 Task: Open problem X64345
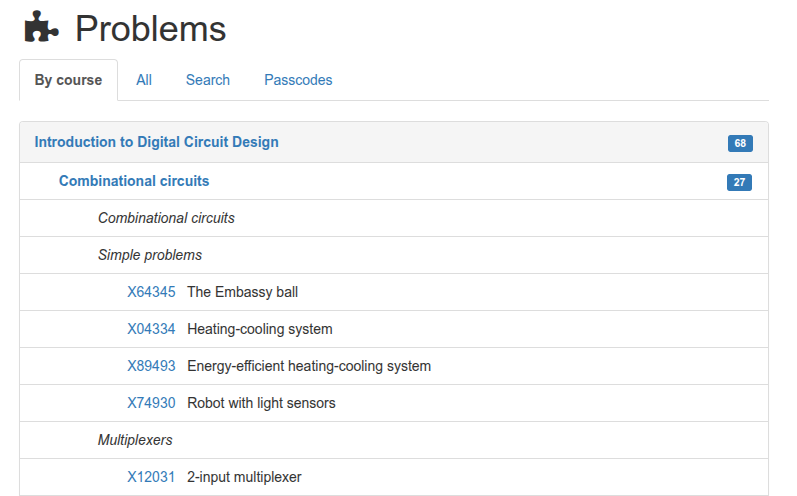click(151, 292)
